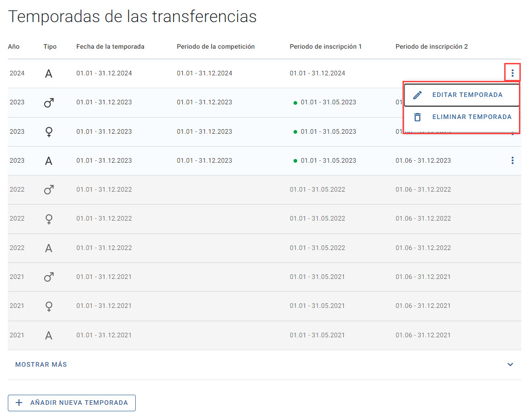The width and height of the screenshot is (524, 420).
Task: Click competition period in 2023 female row
Action: point(204,131)
